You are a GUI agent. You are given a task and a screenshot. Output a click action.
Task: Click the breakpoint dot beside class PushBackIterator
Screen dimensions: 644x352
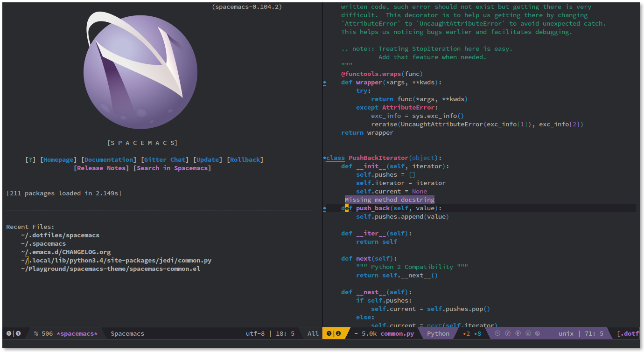click(324, 158)
